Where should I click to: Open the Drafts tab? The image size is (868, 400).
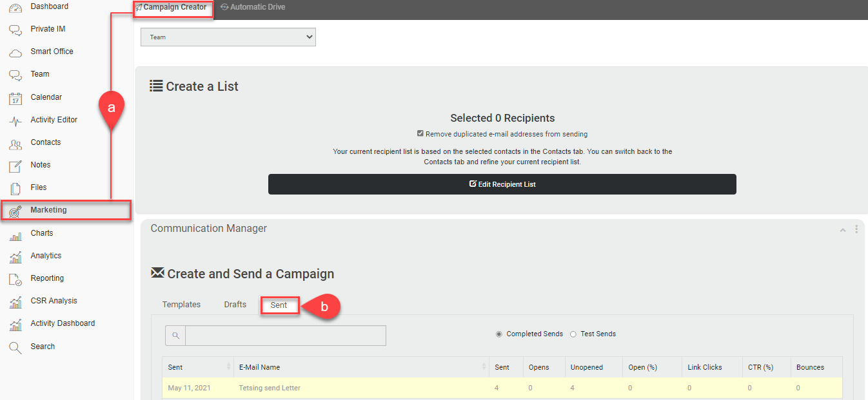point(235,305)
